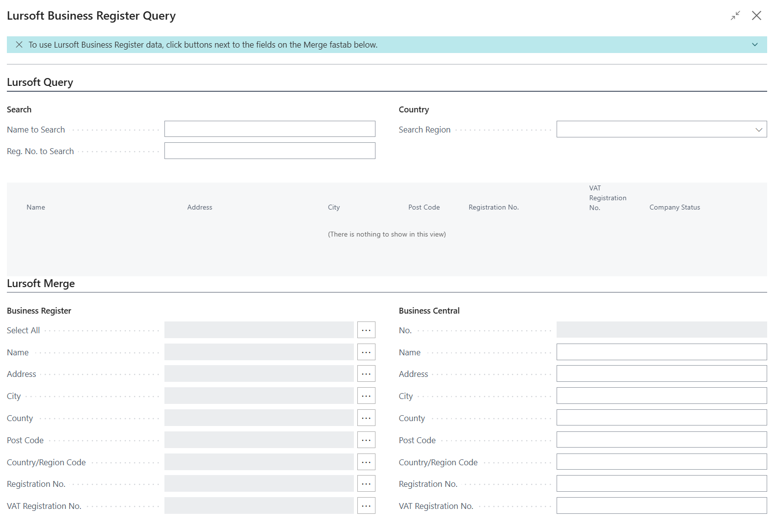776x532 pixels.
Task: Click the Business Central VAT Registration No. field
Action: 662,505
